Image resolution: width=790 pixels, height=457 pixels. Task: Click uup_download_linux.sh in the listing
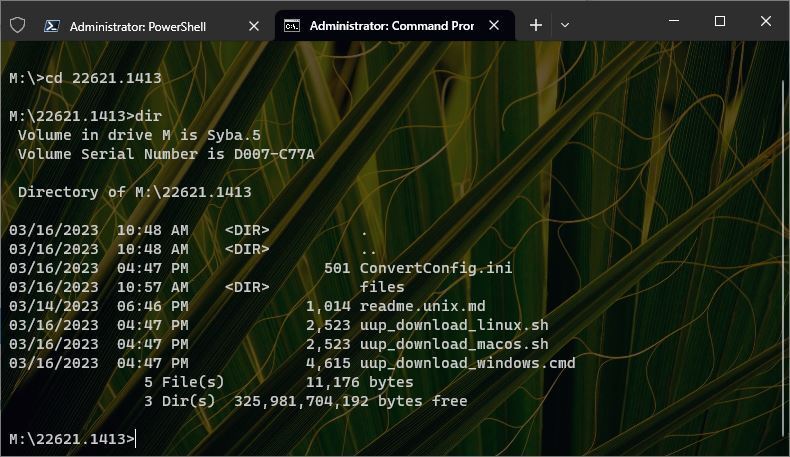pos(454,325)
